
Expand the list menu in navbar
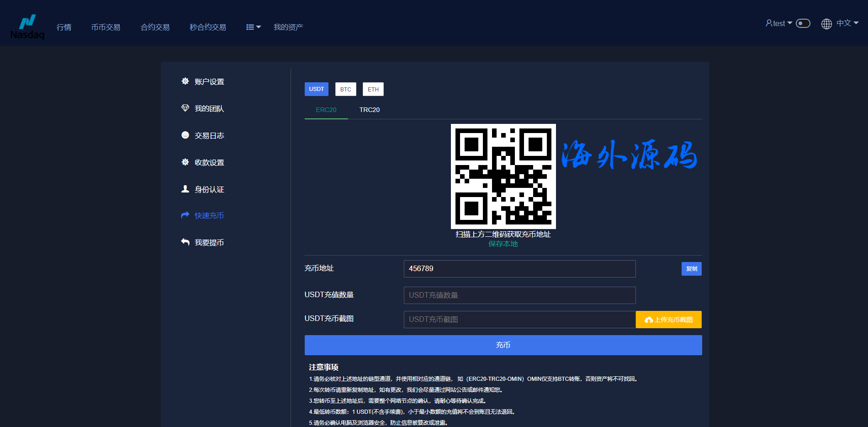(x=253, y=27)
